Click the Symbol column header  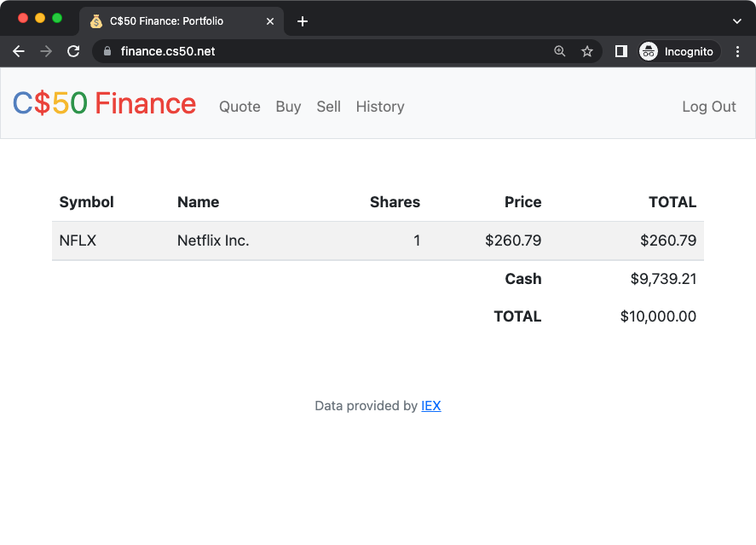point(86,202)
